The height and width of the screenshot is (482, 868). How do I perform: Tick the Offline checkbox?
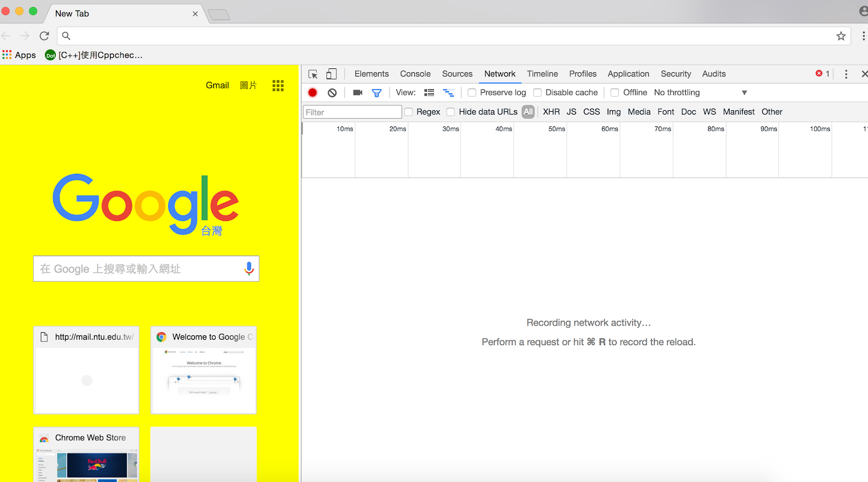click(x=615, y=93)
